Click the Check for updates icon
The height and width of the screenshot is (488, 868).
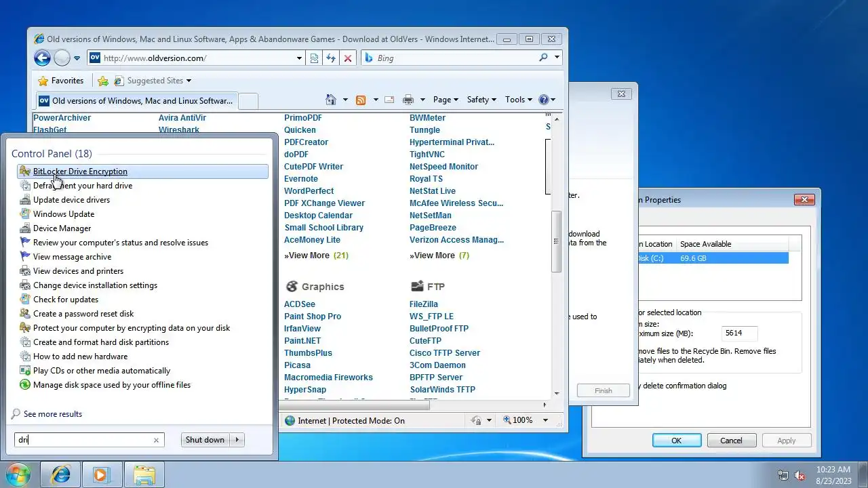pyautogui.click(x=25, y=300)
